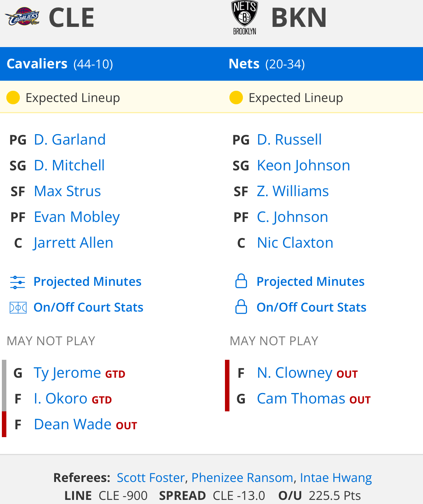Open Cavaliers Projected Minutes
Image resolution: width=423 pixels, height=504 pixels.
pyautogui.click(x=87, y=282)
